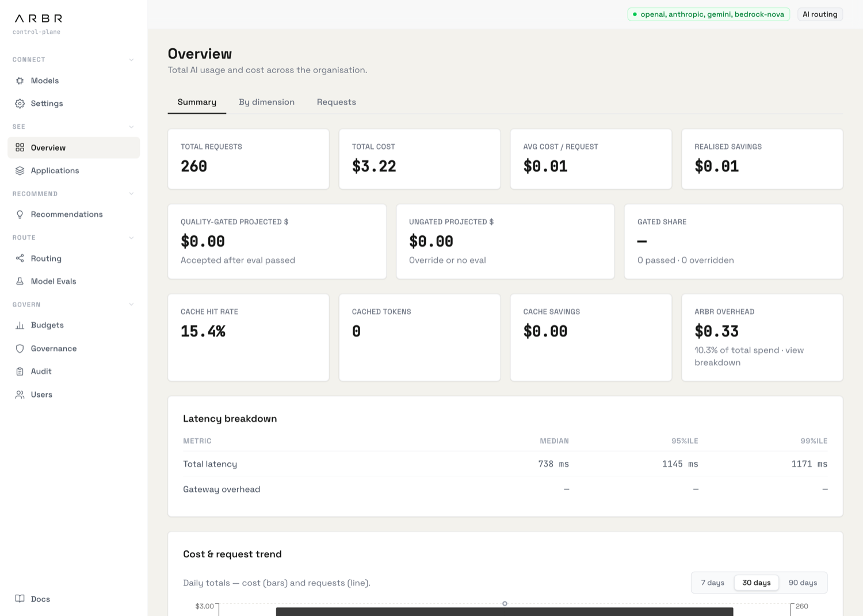Screen dimensions: 863x616
Task: Click the Settings gear icon
Action: (20, 104)
